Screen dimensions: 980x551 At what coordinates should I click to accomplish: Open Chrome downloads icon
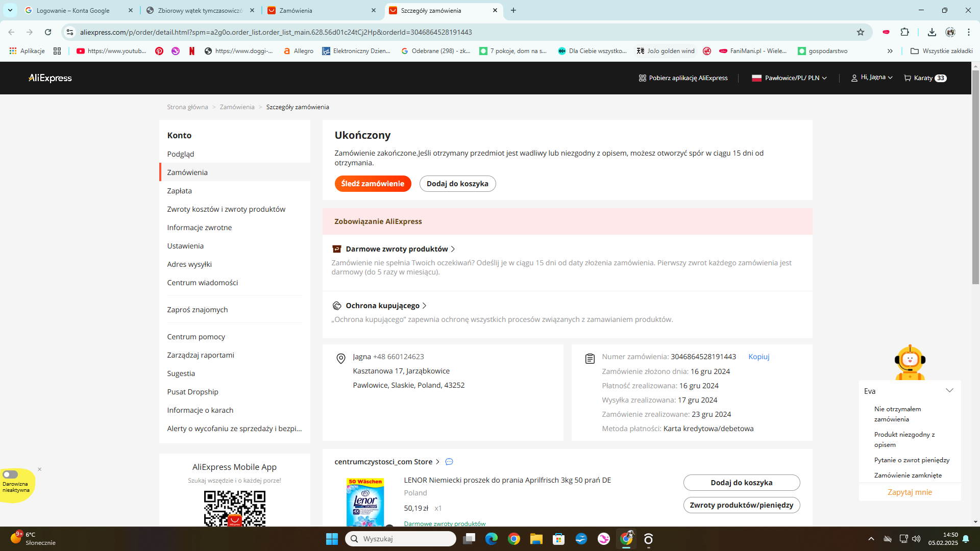pyautogui.click(x=932, y=32)
